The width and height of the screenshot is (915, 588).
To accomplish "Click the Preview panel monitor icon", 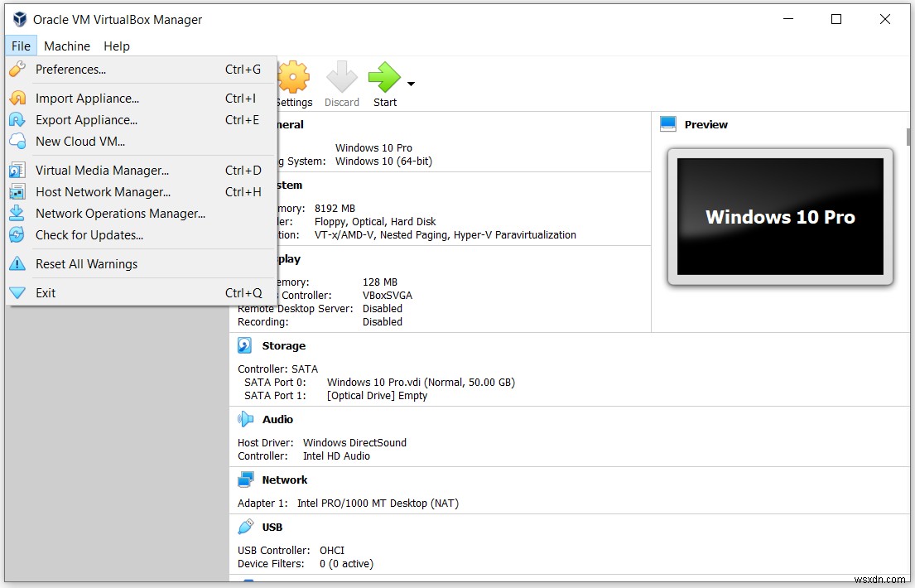I will pos(667,123).
